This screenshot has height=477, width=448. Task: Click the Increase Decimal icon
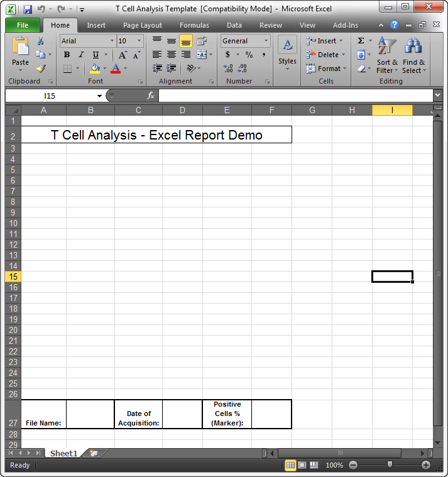pyautogui.click(x=228, y=69)
